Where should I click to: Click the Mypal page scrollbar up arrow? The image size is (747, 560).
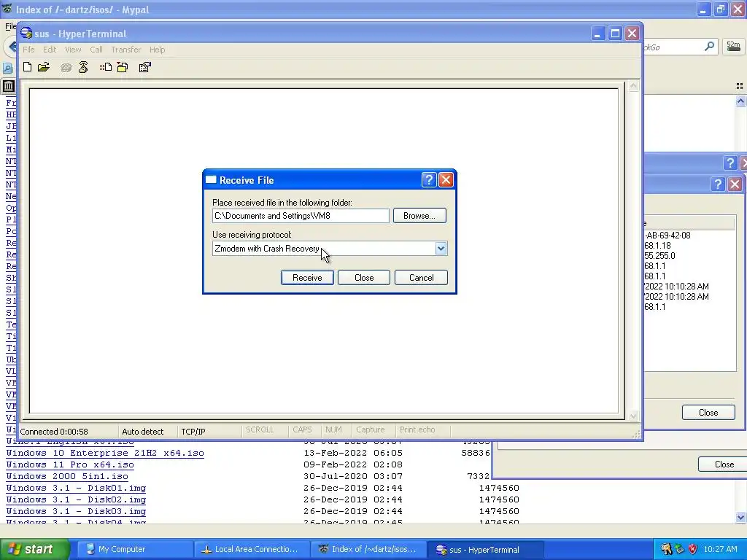coord(740,101)
